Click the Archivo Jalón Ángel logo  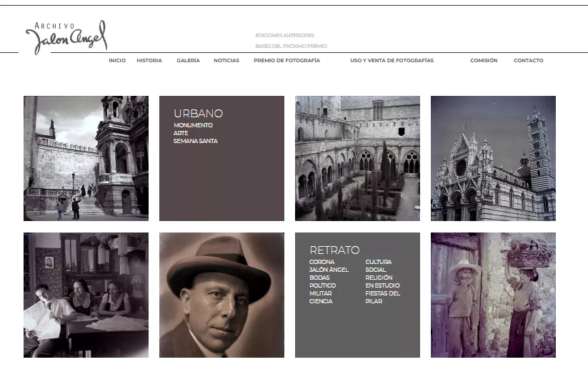66,37
